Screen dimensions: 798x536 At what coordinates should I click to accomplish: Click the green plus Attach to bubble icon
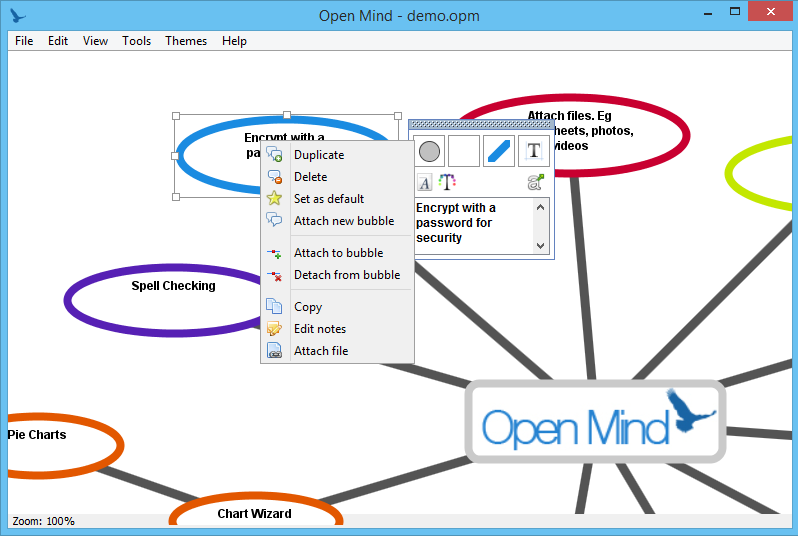click(274, 252)
